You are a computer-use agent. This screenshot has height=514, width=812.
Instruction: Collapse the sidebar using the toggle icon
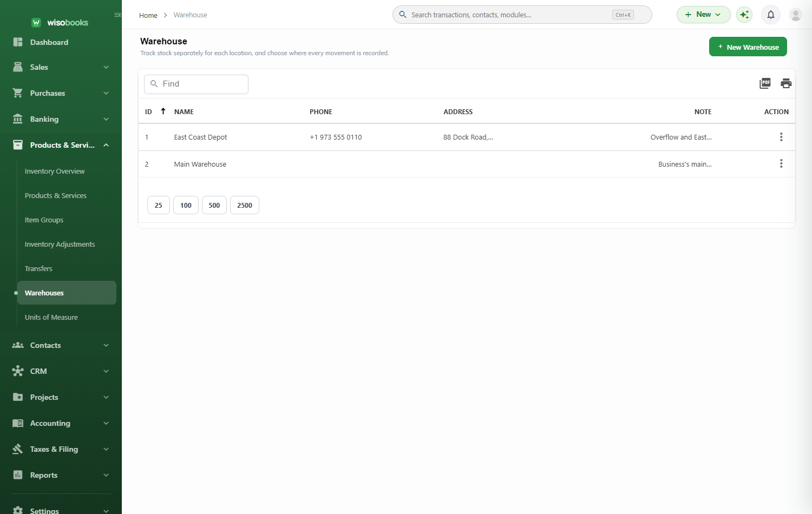[117, 15]
